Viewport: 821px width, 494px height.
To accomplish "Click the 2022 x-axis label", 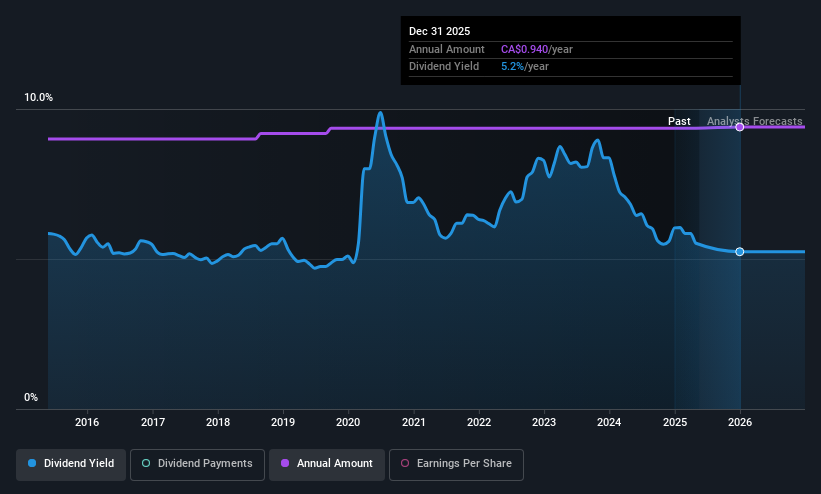I will (479, 422).
